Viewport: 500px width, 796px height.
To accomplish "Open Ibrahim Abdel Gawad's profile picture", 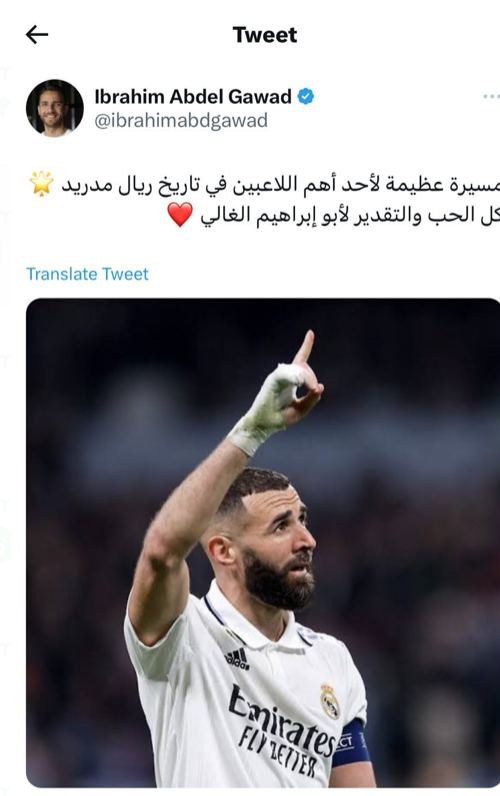I will pyautogui.click(x=55, y=108).
